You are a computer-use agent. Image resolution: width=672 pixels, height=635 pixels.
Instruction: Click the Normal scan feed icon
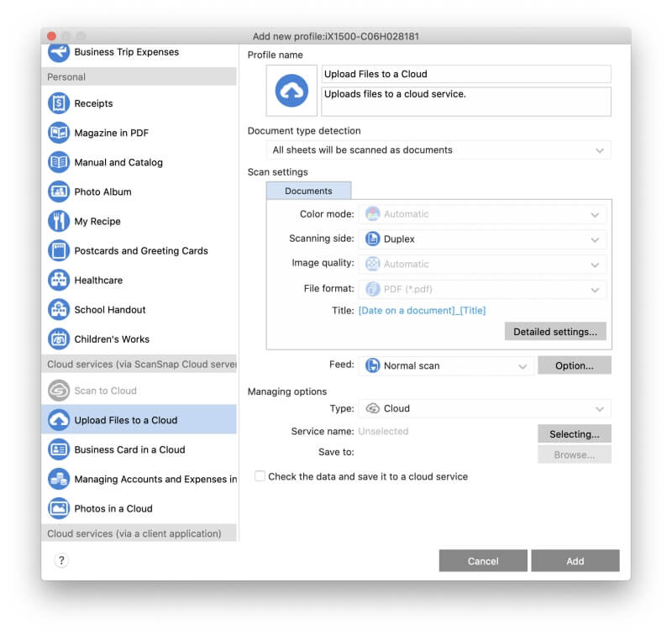click(372, 366)
